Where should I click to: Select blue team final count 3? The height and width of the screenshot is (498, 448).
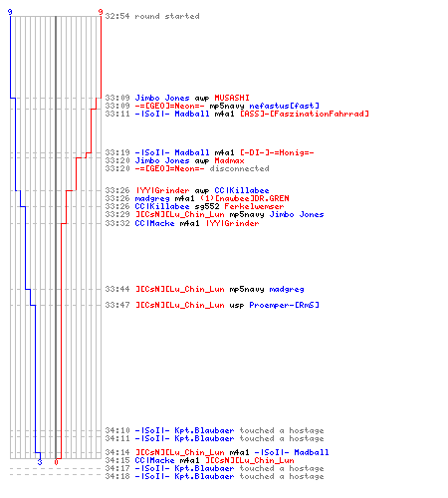click(x=40, y=462)
